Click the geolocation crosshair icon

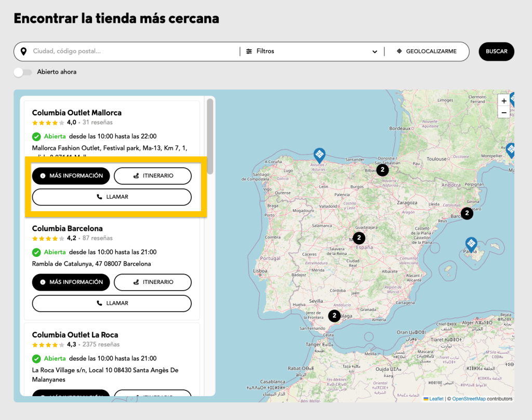click(400, 51)
